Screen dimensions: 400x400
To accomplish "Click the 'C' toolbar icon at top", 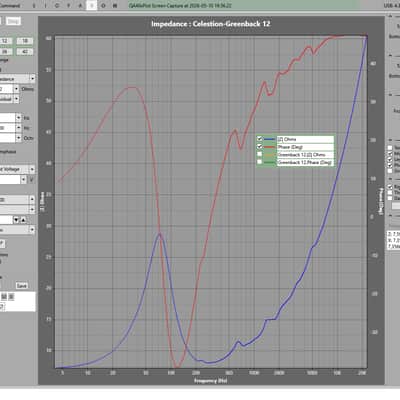I will (56, 6).
